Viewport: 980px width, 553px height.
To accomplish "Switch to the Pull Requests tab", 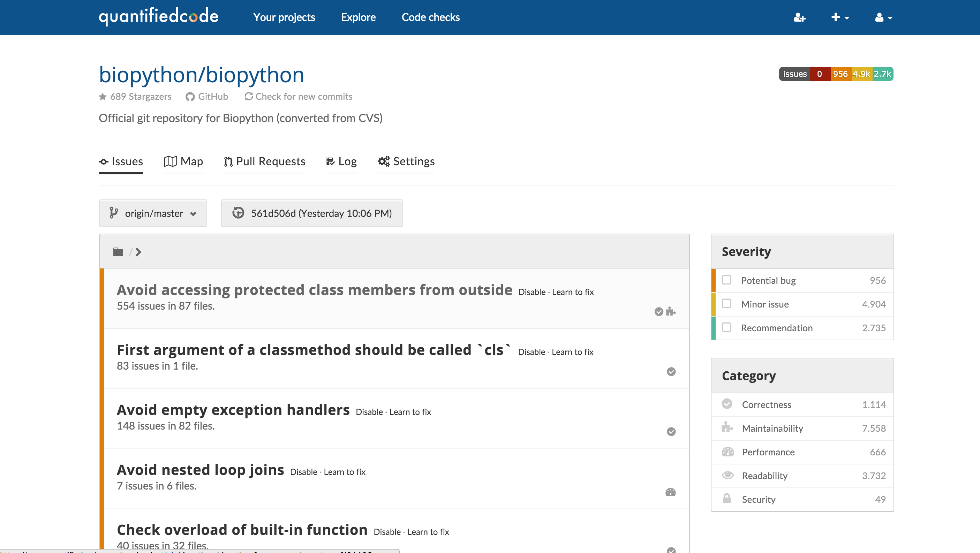I will pos(265,161).
